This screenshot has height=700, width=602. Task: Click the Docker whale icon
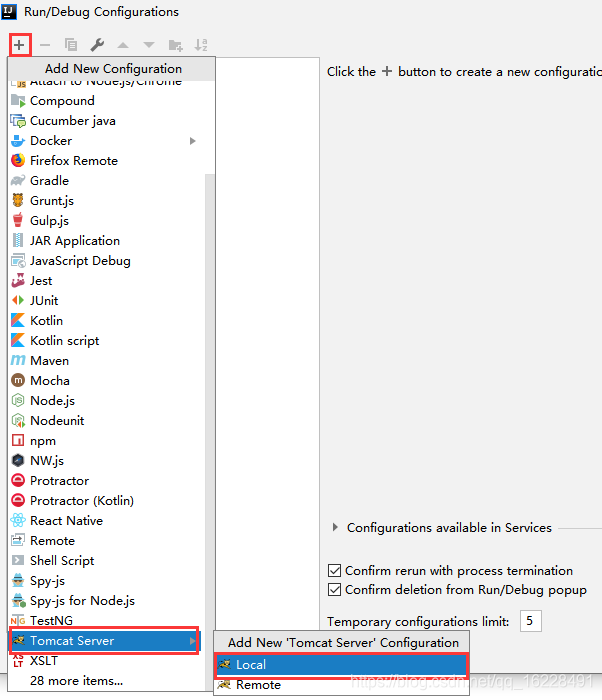point(18,141)
